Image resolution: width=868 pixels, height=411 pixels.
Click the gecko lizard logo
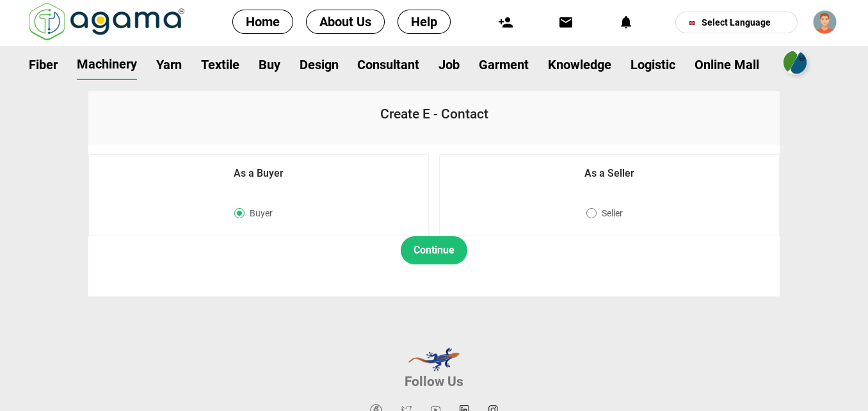(x=434, y=359)
